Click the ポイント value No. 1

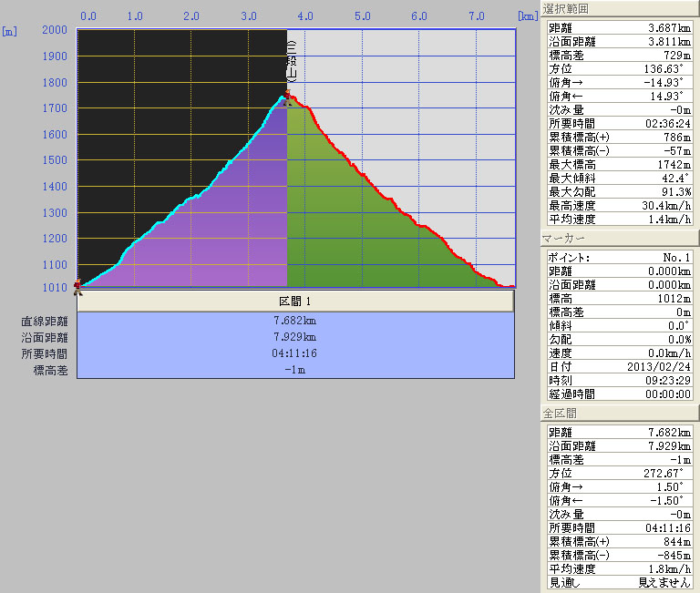click(676, 258)
